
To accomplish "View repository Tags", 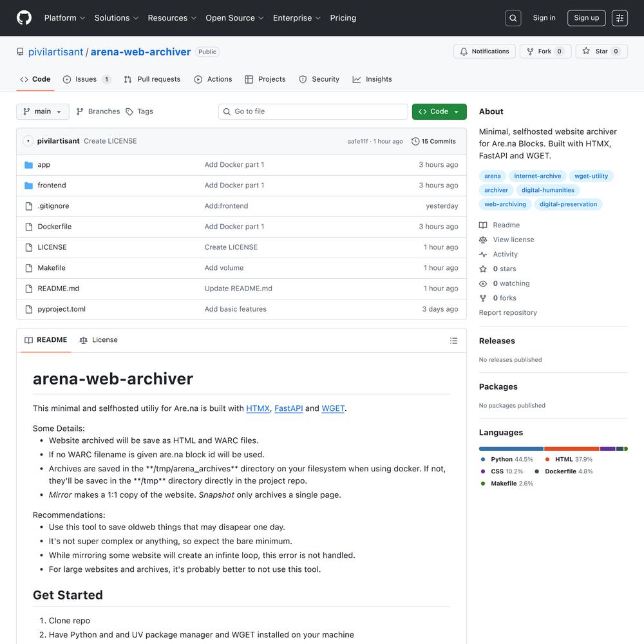I will 140,111.
